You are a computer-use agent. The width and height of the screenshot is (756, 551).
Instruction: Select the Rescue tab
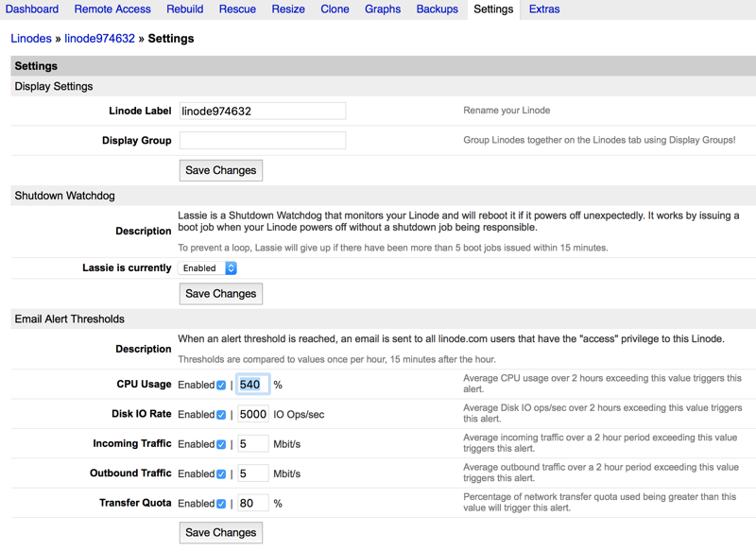[x=237, y=9]
